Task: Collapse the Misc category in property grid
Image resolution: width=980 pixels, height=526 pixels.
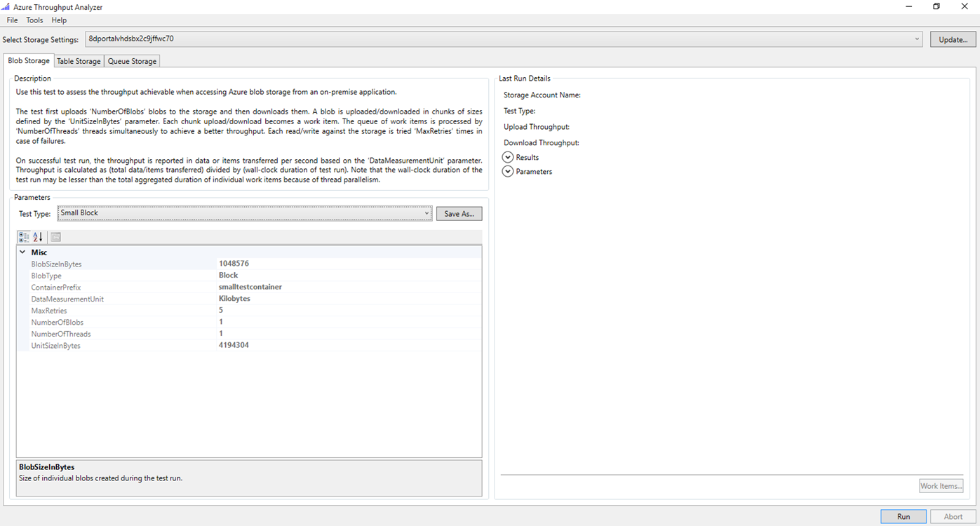Action: [x=23, y=252]
